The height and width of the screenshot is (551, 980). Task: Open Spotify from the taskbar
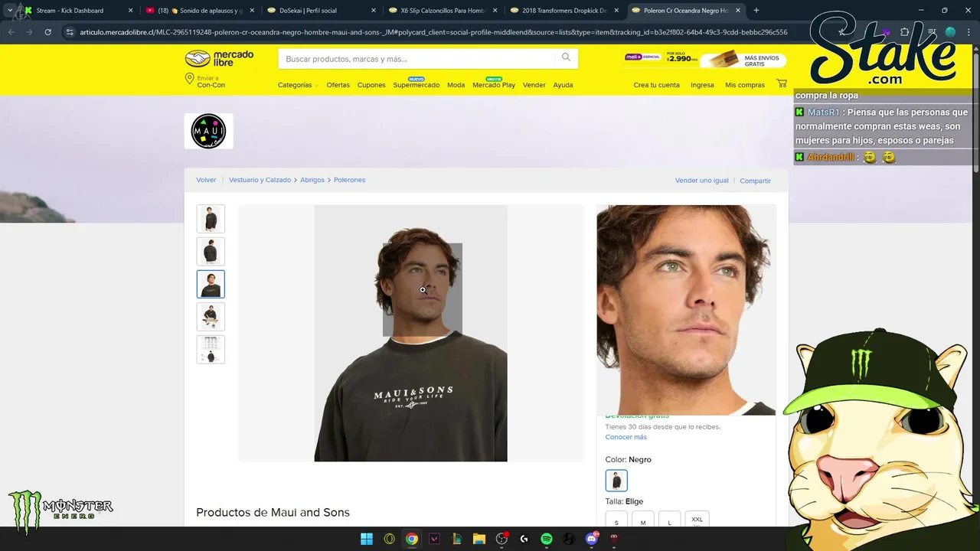[547, 539]
